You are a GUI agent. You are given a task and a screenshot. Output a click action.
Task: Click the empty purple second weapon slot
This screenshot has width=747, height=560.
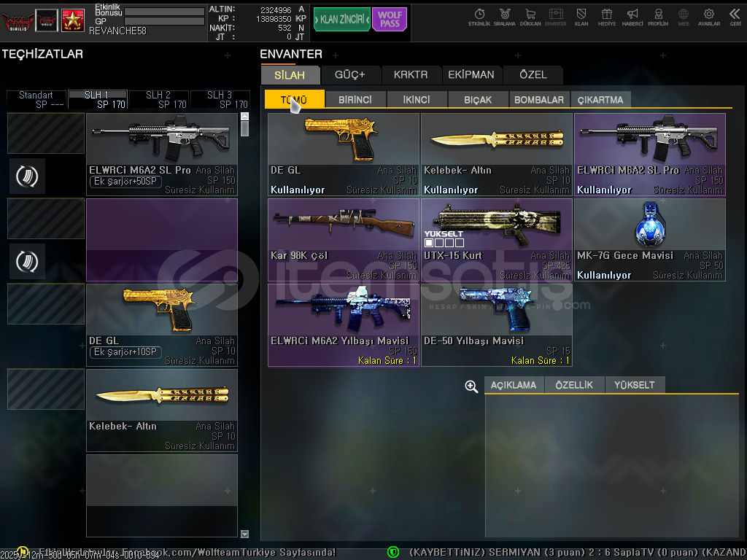pos(162,239)
